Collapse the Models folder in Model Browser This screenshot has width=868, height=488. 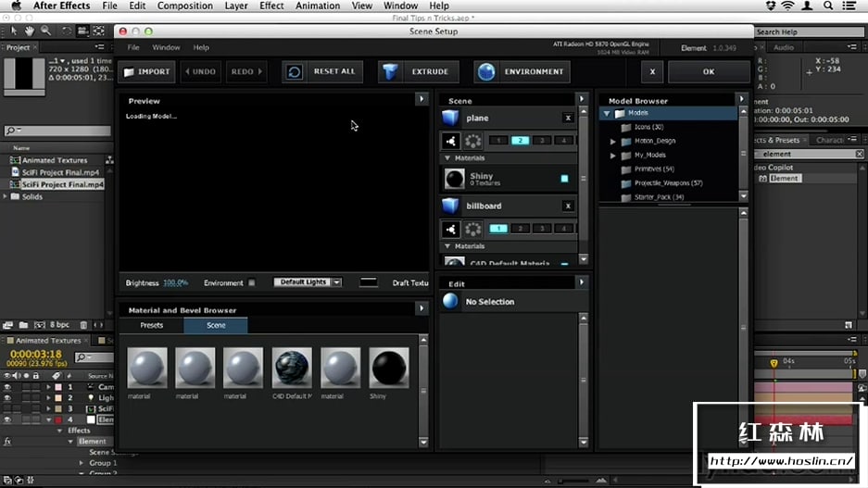pos(607,113)
